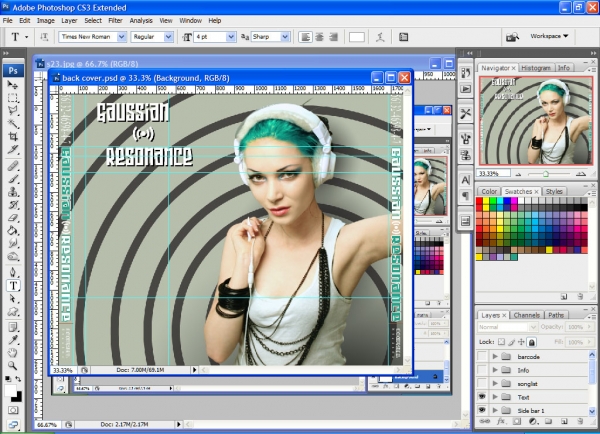The image size is (600, 434).
Task: Select the Pen tool
Action: click(x=13, y=272)
